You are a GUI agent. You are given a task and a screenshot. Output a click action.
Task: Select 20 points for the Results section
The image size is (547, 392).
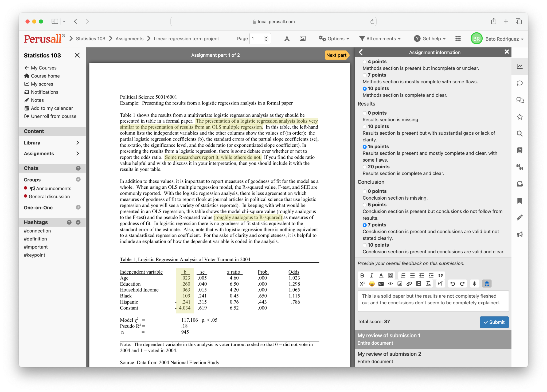pyautogui.click(x=365, y=167)
